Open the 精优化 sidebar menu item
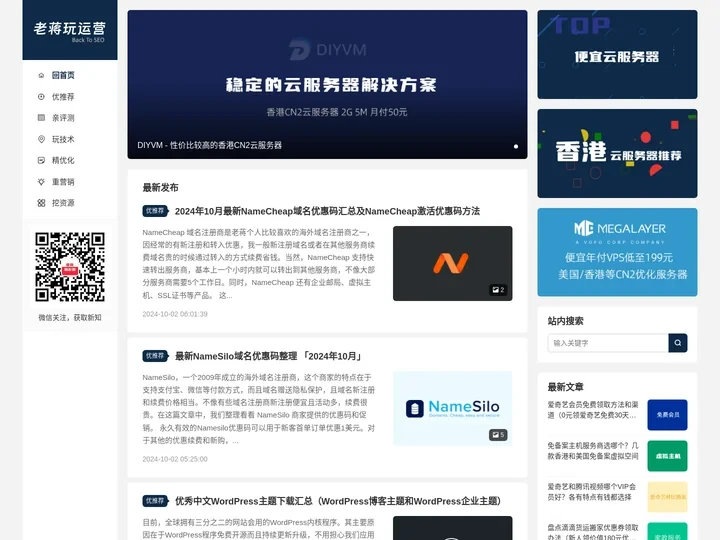 tap(63, 160)
